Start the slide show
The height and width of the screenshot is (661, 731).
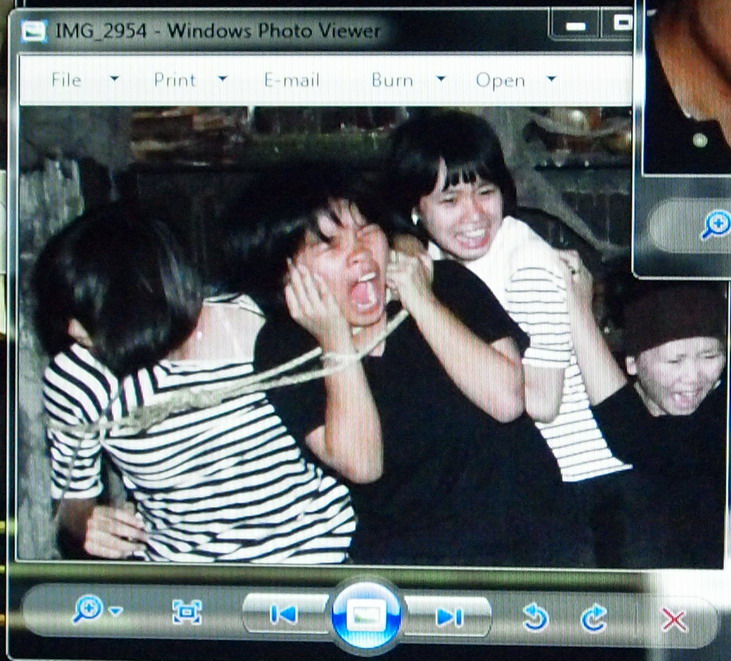point(366,616)
